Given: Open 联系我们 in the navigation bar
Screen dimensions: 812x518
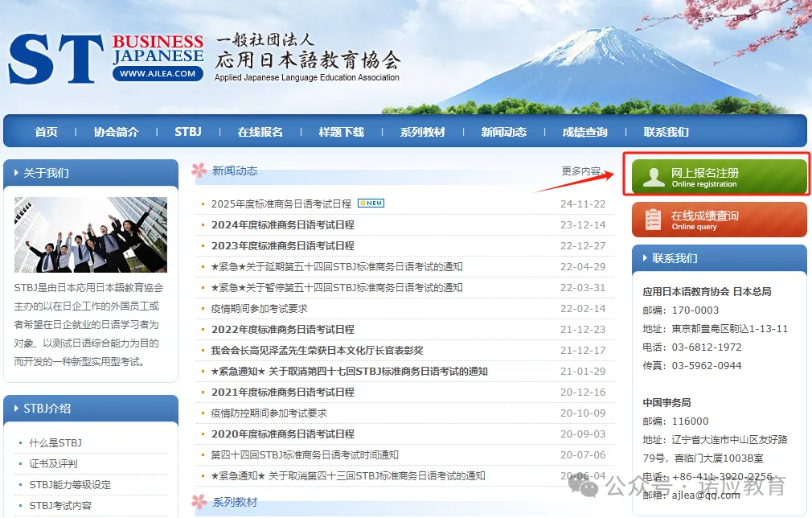Looking at the screenshot, I should pos(666,132).
